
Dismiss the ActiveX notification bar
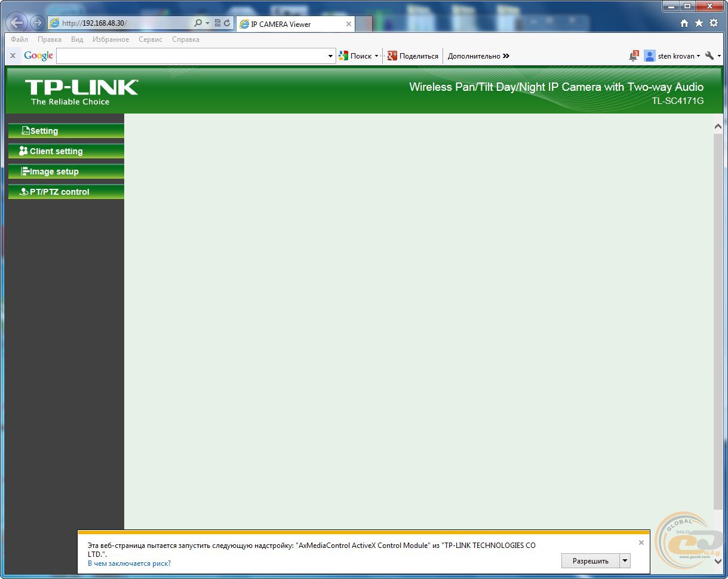(x=641, y=543)
